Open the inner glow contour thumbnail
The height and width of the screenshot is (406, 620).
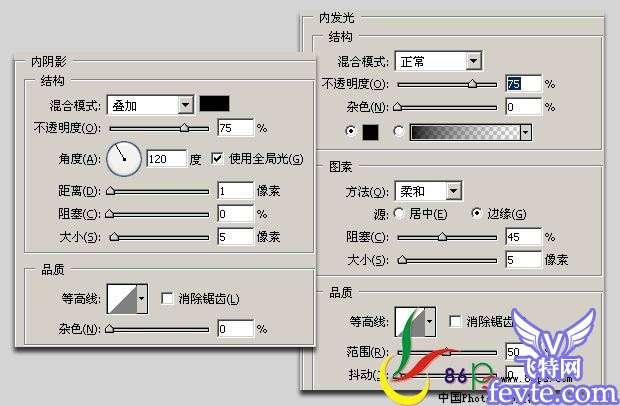pyautogui.click(x=410, y=321)
